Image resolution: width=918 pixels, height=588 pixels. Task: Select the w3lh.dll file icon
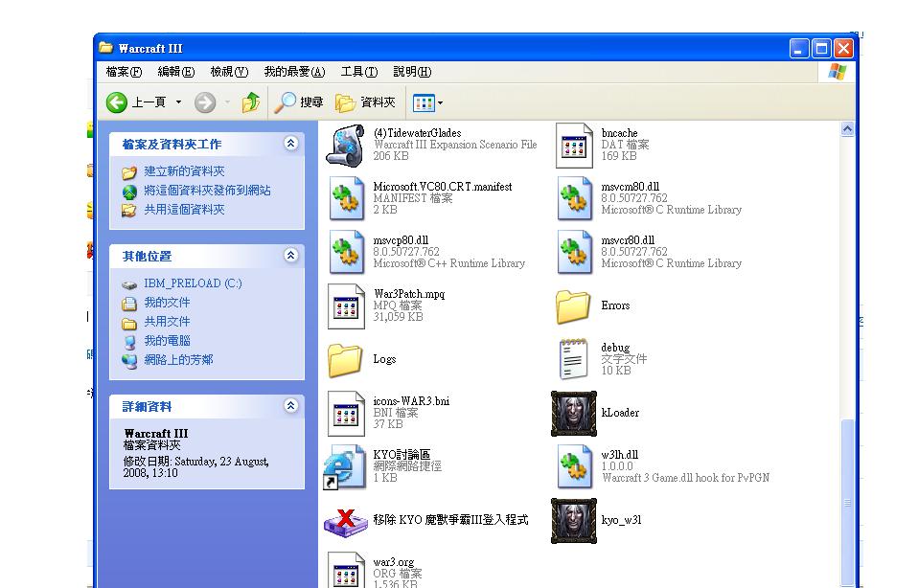point(574,467)
